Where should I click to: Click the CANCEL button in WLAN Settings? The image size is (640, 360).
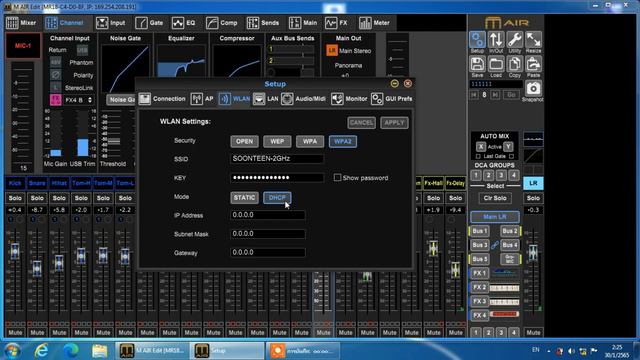point(361,122)
